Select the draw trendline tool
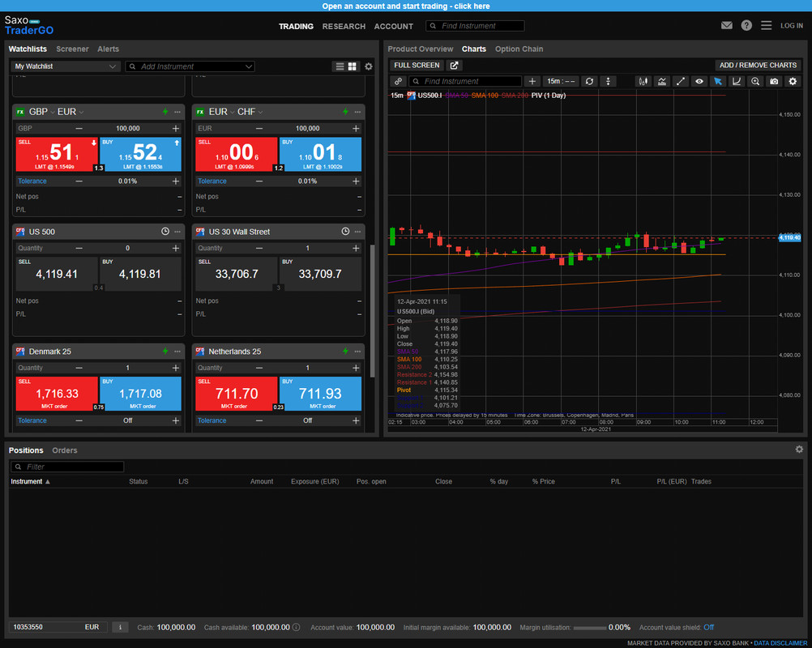The width and height of the screenshot is (812, 648). (681, 81)
